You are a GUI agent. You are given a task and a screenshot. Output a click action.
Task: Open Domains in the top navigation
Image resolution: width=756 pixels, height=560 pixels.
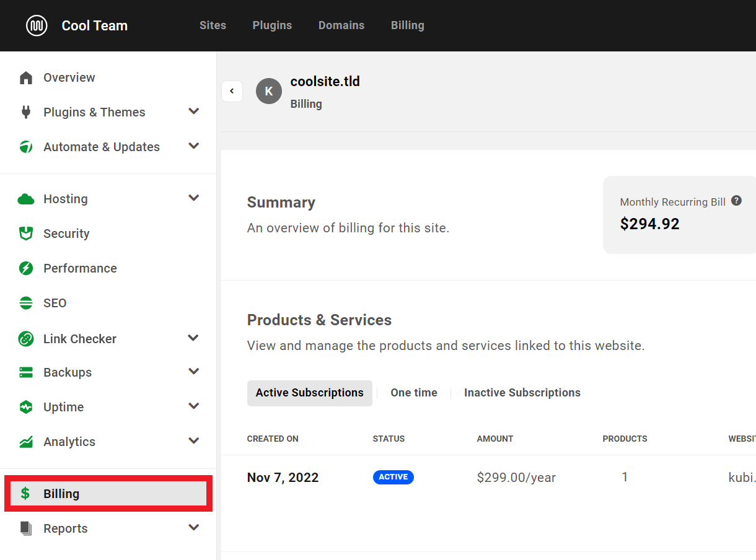[341, 25]
